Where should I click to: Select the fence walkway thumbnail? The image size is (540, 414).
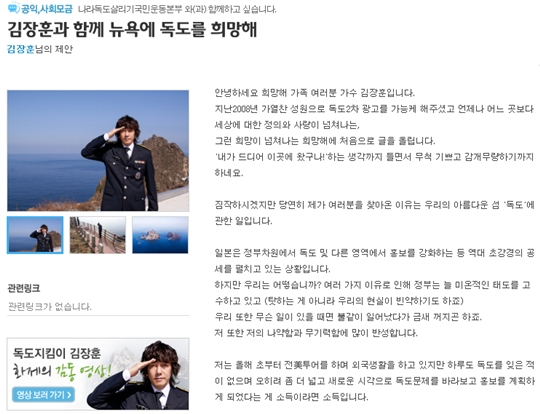coord(98,235)
